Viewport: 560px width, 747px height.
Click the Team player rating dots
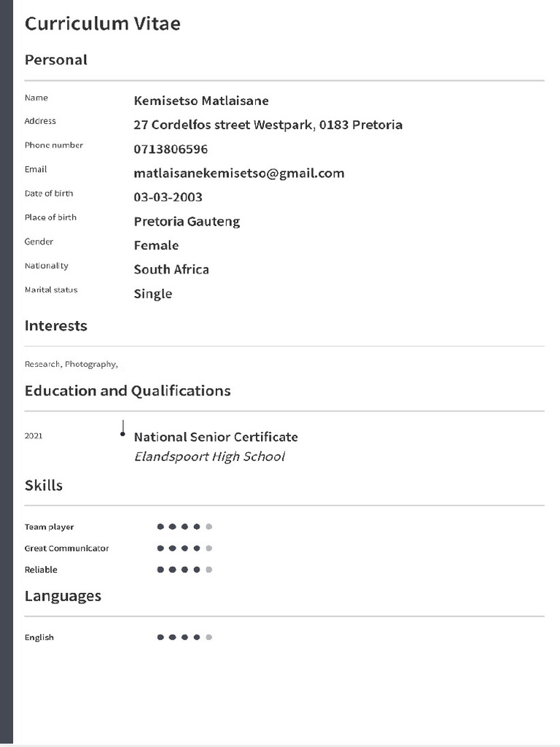click(x=184, y=527)
